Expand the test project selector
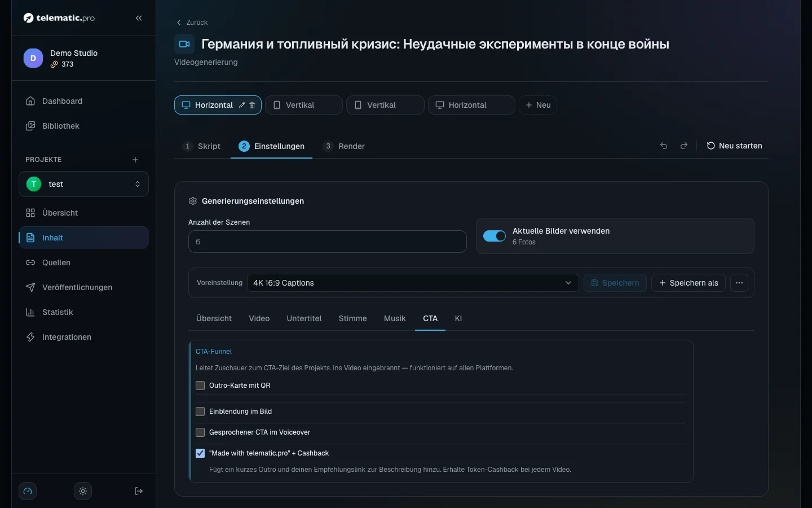This screenshot has width=812, height=508. click(83, 184)
